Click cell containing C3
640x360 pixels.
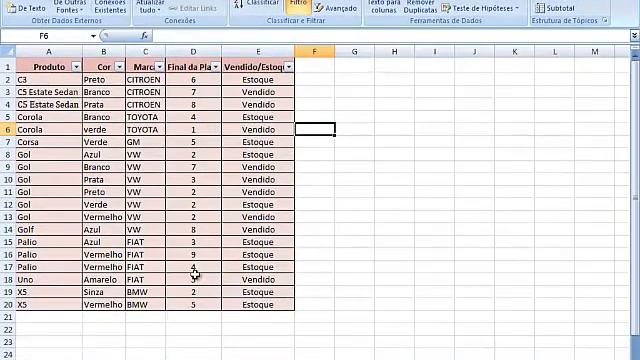(49, 80)
